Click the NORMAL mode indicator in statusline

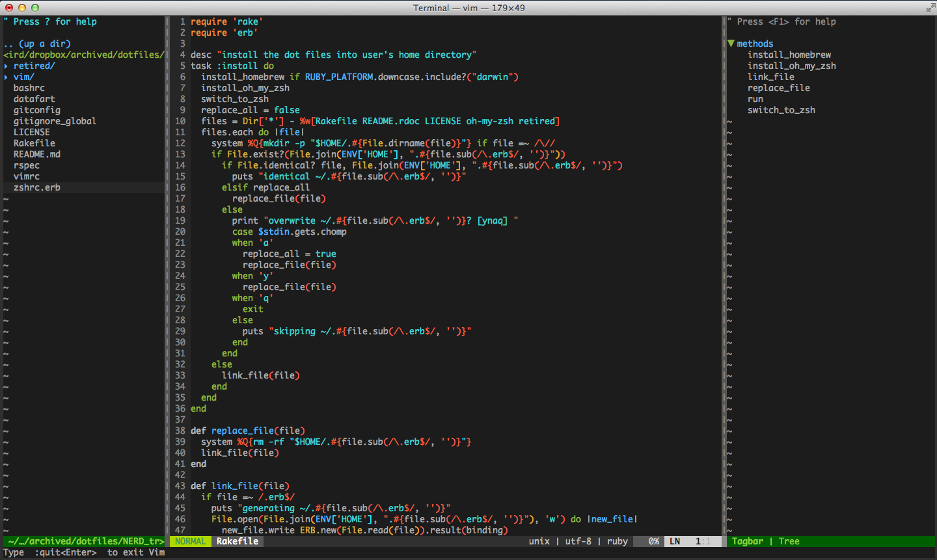point(191,541)
